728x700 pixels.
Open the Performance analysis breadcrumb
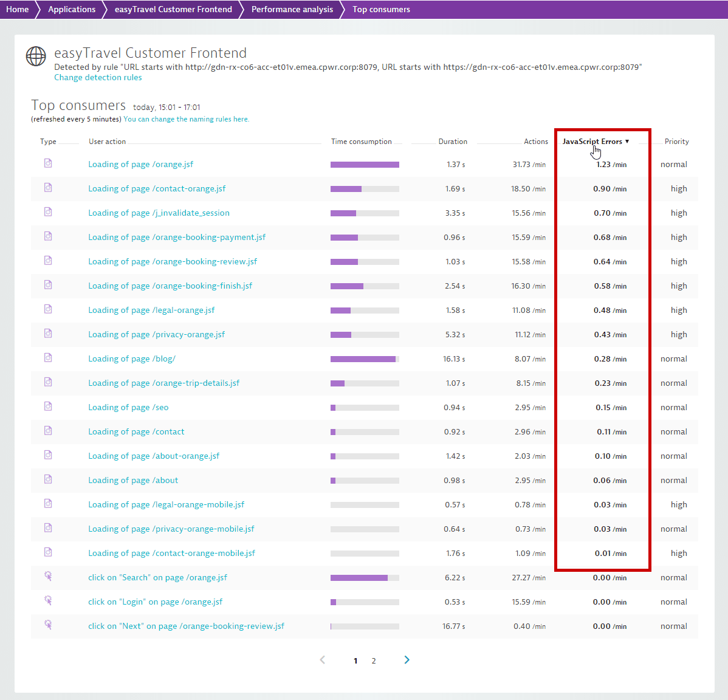(292, 9)
